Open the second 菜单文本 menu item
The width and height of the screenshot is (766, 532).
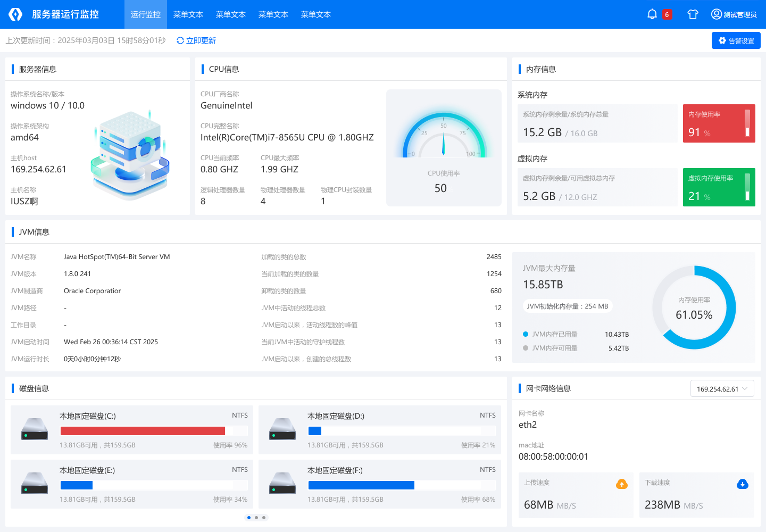231,14
